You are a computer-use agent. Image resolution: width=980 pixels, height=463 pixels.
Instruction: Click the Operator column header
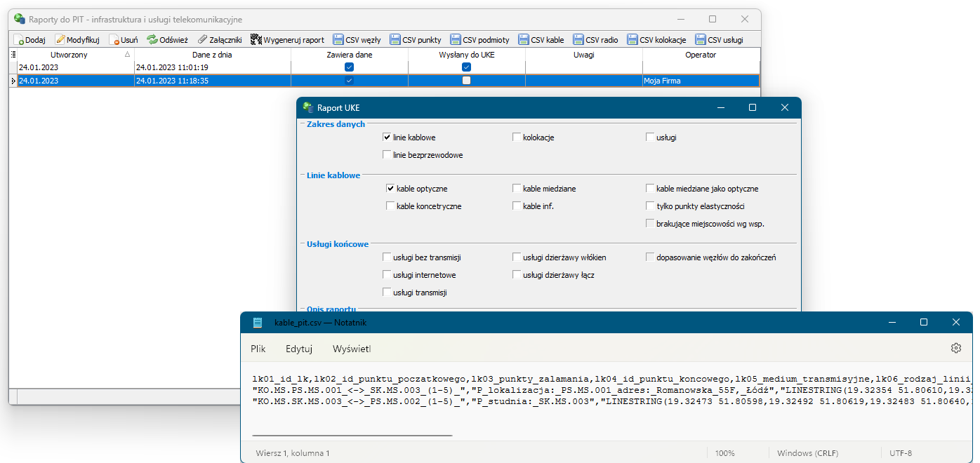coord(701,54)
